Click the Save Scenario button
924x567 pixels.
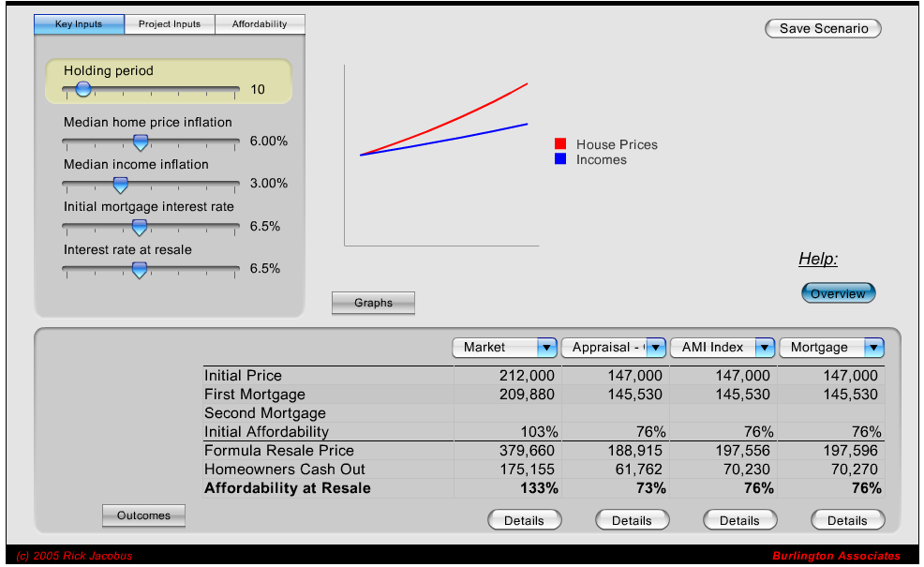(x=822, y=28)
